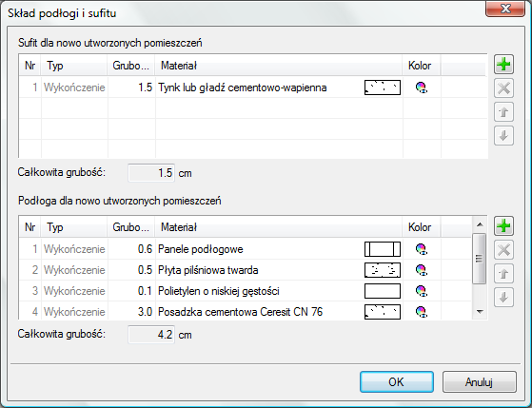Confirm dialog with OK button
Viewport: 532px width, 408px height.
pos(397,382)
